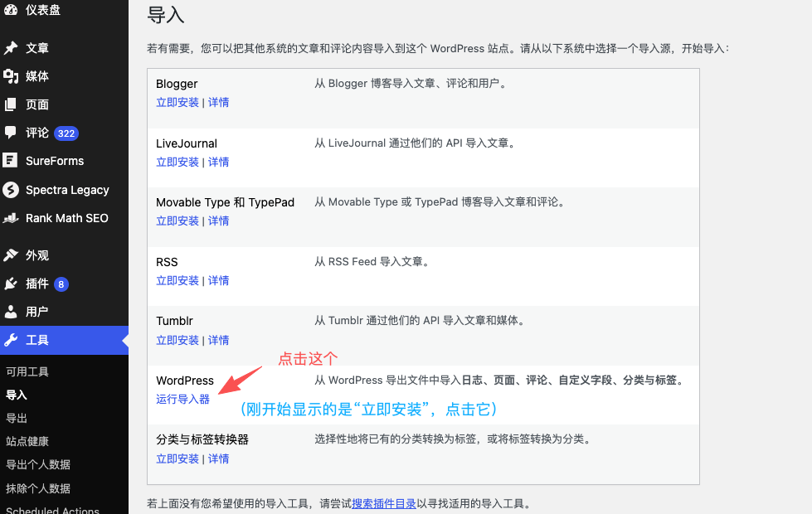Install the RSS importer via 立即安装
812x514 pixels.
(x=177, y=280)
